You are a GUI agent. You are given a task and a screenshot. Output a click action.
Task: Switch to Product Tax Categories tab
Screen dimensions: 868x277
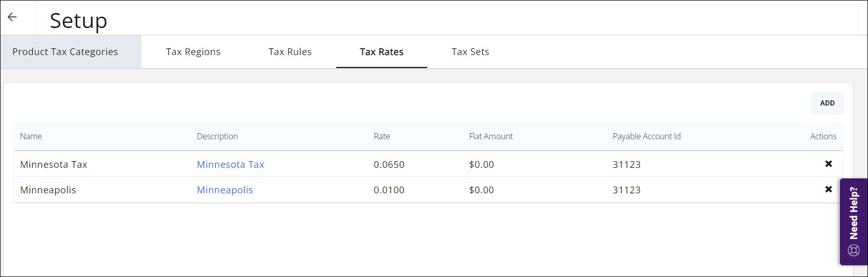point(65,52)
